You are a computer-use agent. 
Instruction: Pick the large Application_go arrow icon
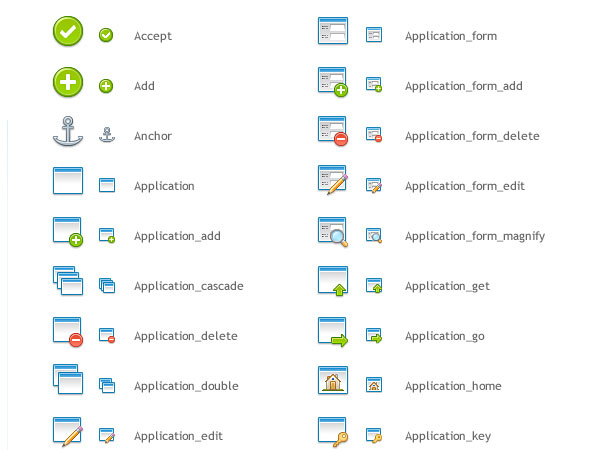point(333,332)
